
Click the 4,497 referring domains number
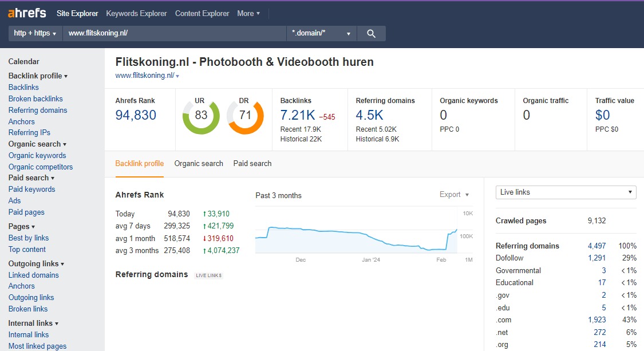pyautogui.click(x=596, y=246)
